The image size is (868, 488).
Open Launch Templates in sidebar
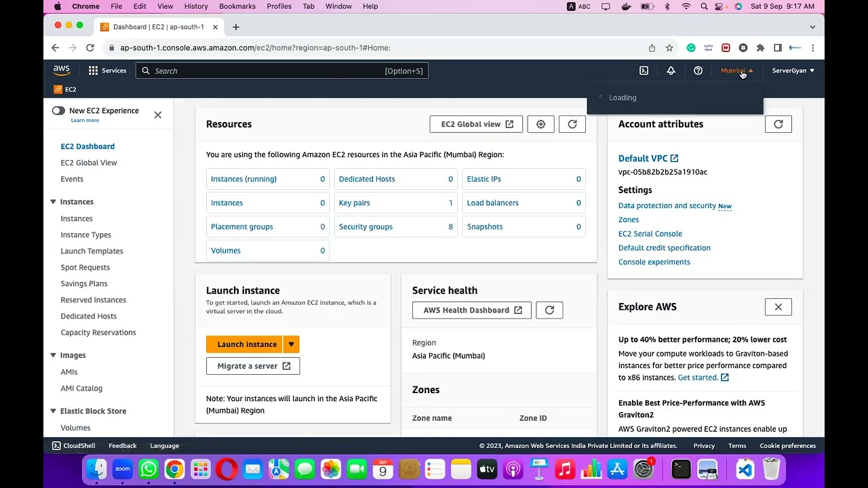coord(92,251)
